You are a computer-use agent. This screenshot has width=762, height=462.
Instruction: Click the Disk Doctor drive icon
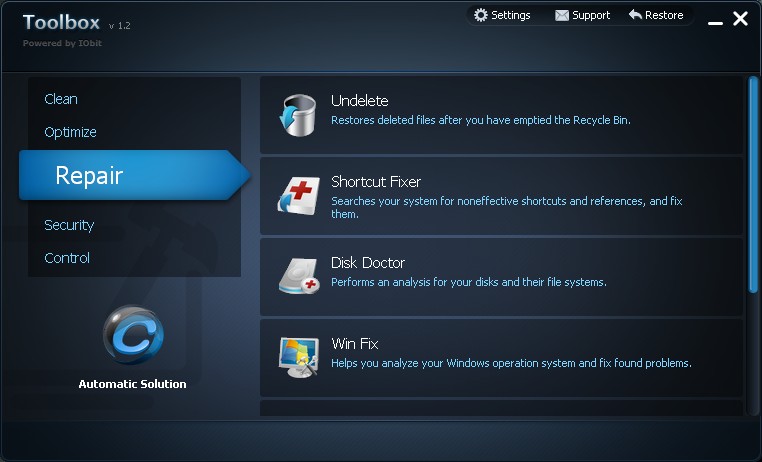pyautogui.click(x=299, y=276)
